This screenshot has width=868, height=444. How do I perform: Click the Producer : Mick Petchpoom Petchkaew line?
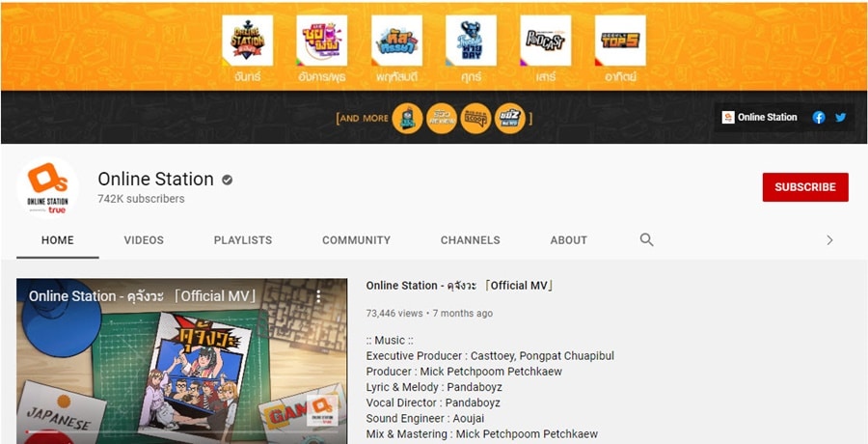click(464, 372)
